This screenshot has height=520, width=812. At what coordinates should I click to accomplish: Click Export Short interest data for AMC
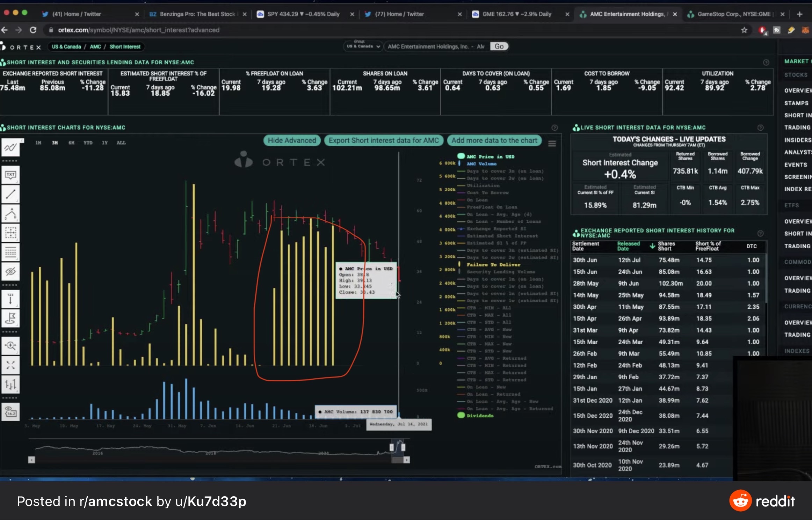pyautogui.click(x=383, y=140)
